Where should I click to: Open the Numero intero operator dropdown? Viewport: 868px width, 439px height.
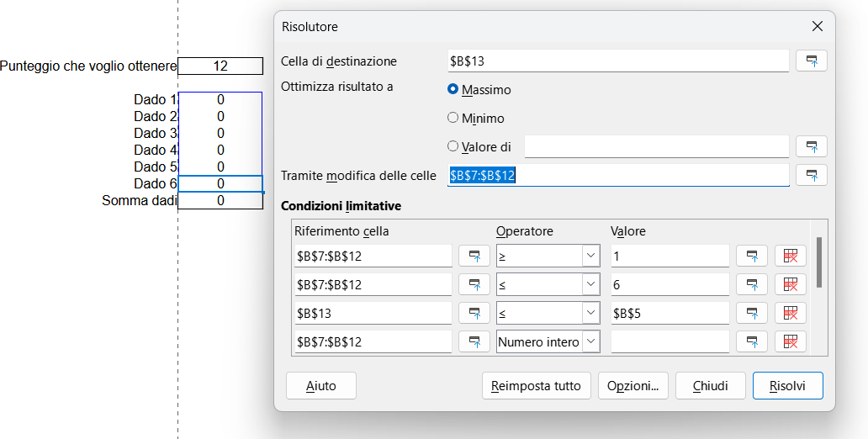point(590,341)
